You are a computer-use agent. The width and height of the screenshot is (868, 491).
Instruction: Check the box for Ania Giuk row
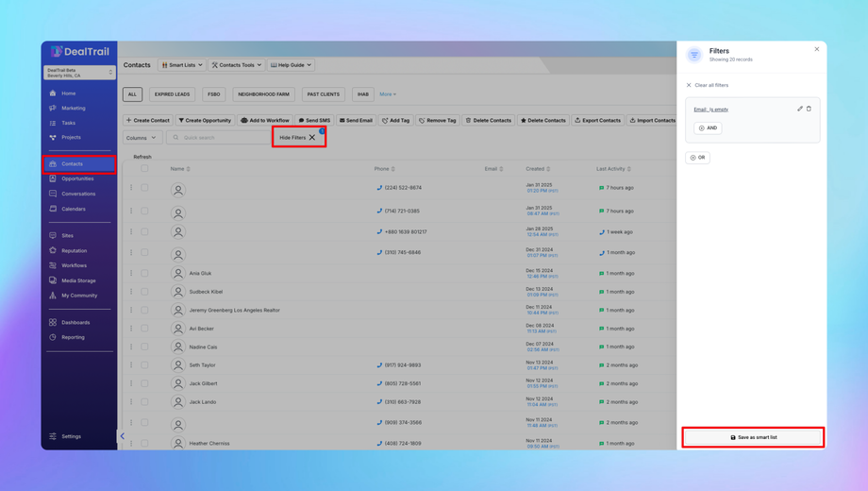coord(144,273)
